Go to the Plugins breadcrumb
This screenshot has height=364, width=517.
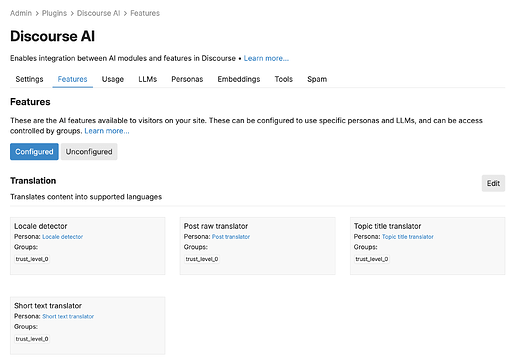(54, 13)
